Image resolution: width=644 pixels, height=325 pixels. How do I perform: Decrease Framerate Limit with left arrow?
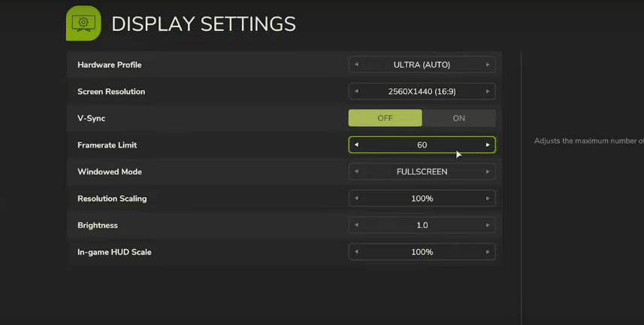click(356, 144)
